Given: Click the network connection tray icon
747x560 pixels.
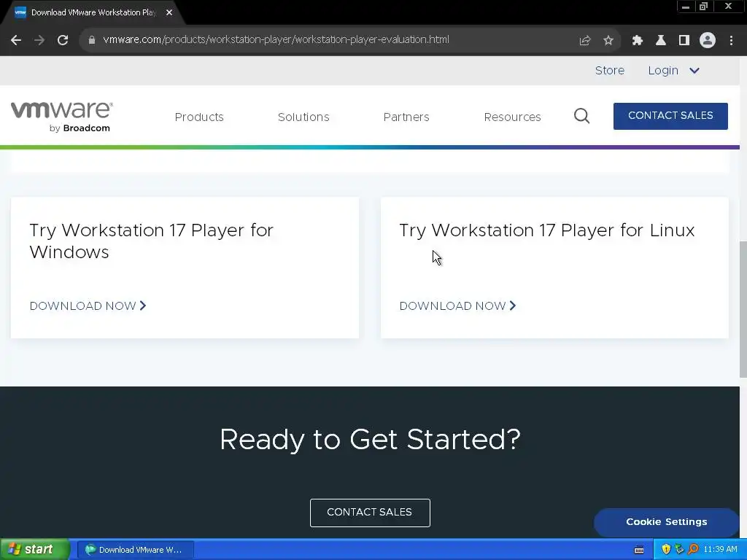Looking at the screenshot, I should coord(679,549).
